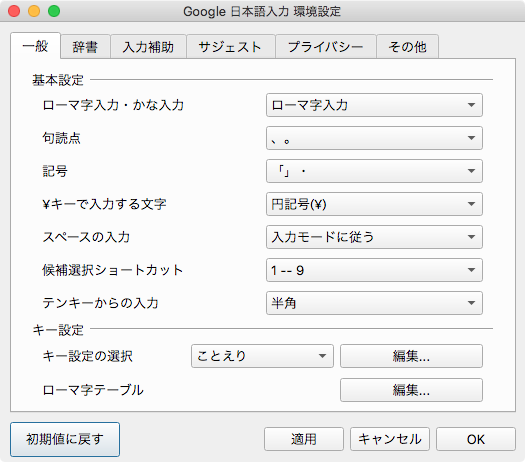
Task: Open the 1 -- 9 shortcut dropdown
Action: click(x=374, y=270)
